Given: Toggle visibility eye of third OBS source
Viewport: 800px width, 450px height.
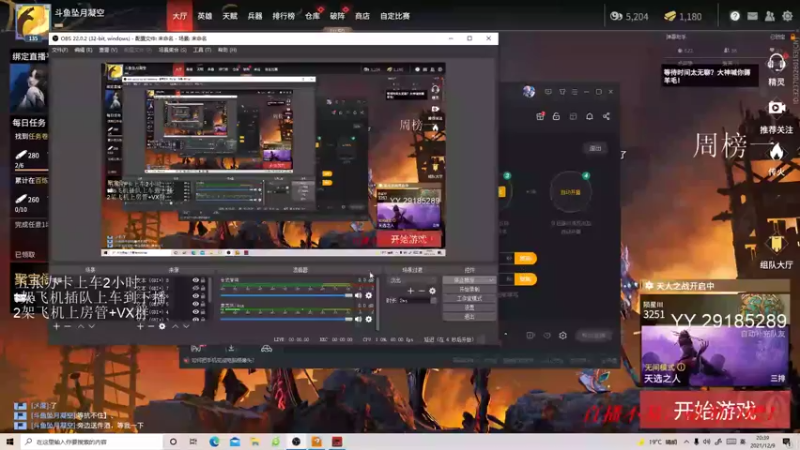Looking at the screenshot, I should (195, 296).
